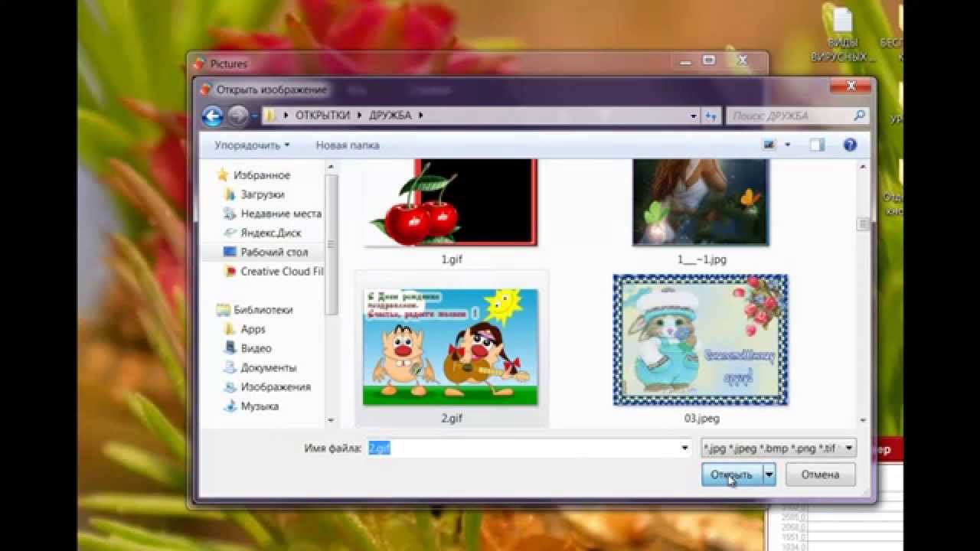Image resolution: width=980 pixels, height=551 pixels.
Task: Click the change view icon
Action: (x=769, y=145)
